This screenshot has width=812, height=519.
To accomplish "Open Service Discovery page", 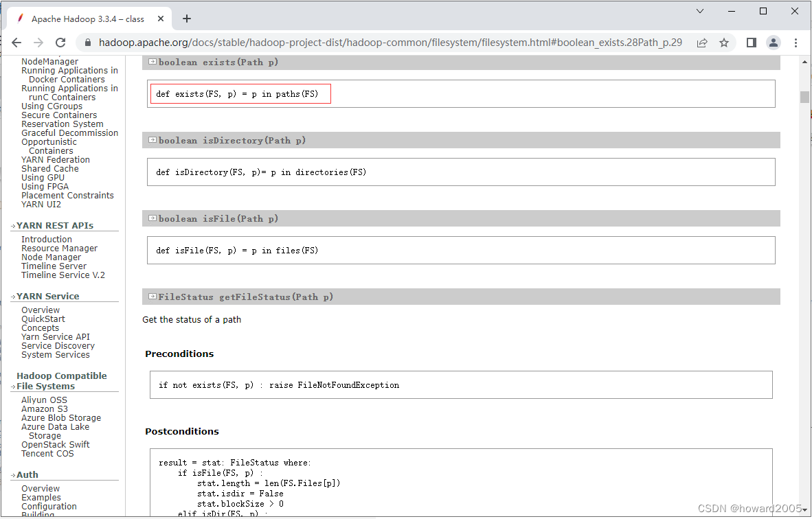I will 58,346.
